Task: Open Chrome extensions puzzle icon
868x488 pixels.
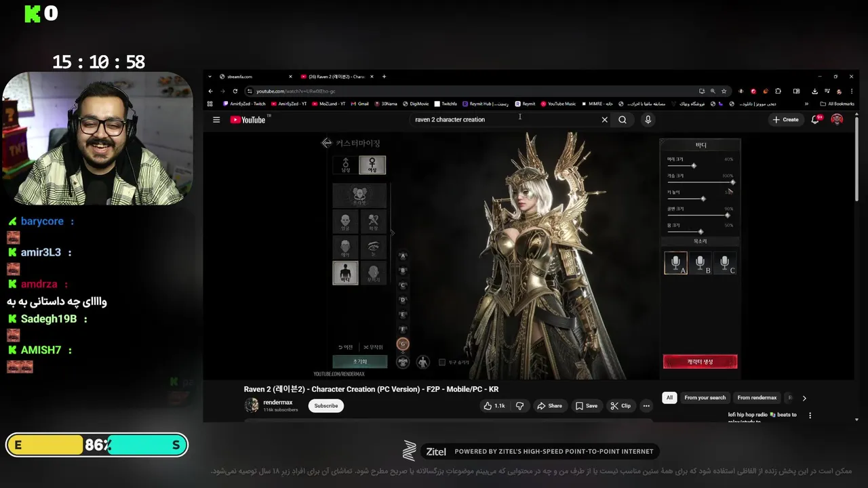Action: click(x=778, y=91)
